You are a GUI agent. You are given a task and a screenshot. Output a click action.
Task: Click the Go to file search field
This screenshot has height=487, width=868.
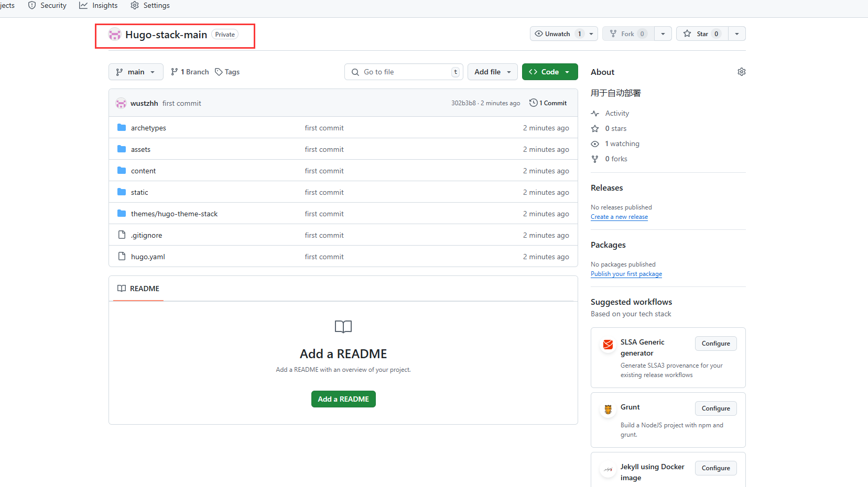[x=403, y=72]
